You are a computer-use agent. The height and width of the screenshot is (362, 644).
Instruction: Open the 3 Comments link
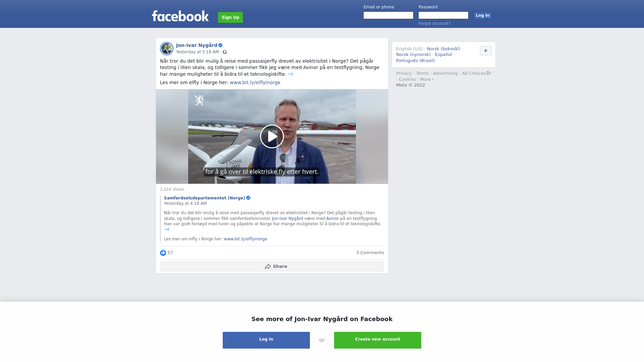pos(370,253)
